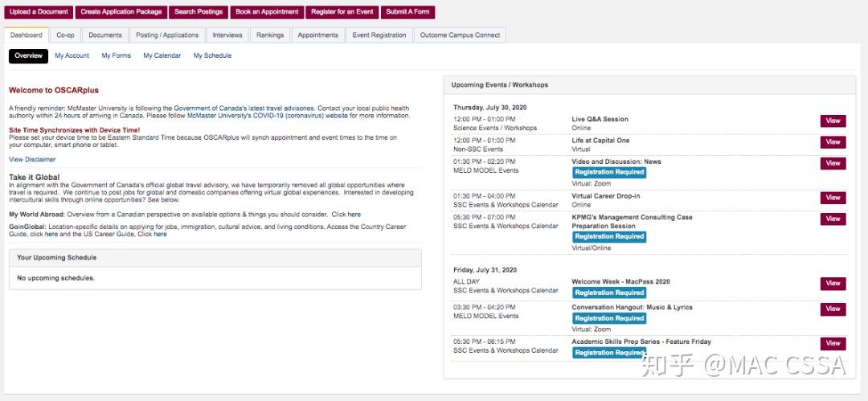Open the Outcome Campus Connect tab
Image resolution: width=868 pixels, height=401 pixels.
460,35
